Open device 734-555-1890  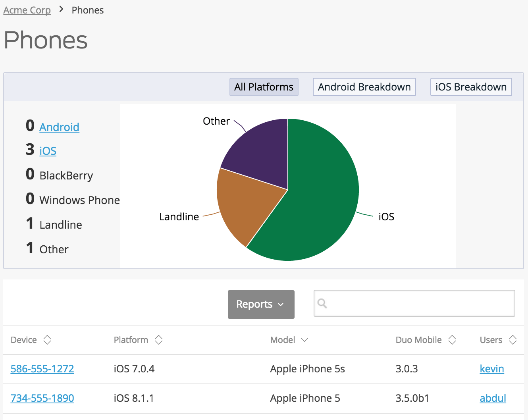click(42, 398)
